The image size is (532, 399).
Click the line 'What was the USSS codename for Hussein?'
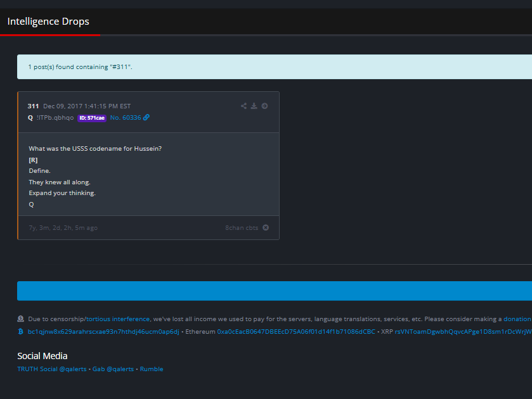point(95,148)
